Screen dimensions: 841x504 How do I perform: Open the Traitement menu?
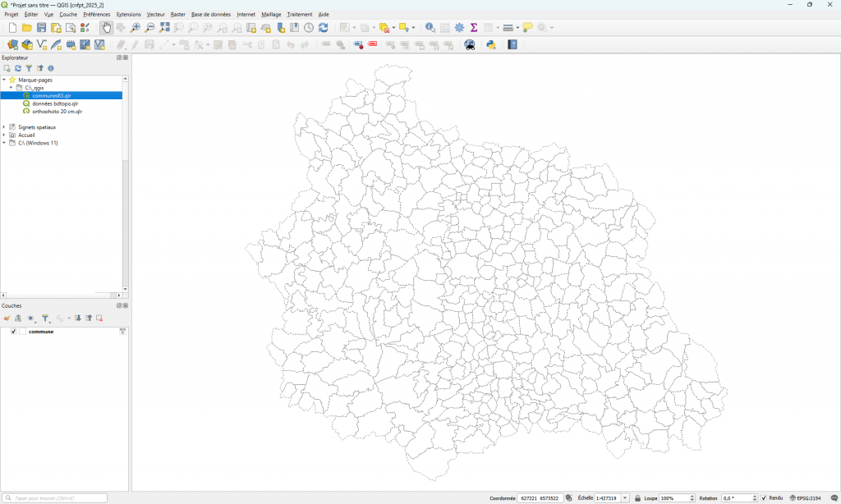click(x=299, y=15)
